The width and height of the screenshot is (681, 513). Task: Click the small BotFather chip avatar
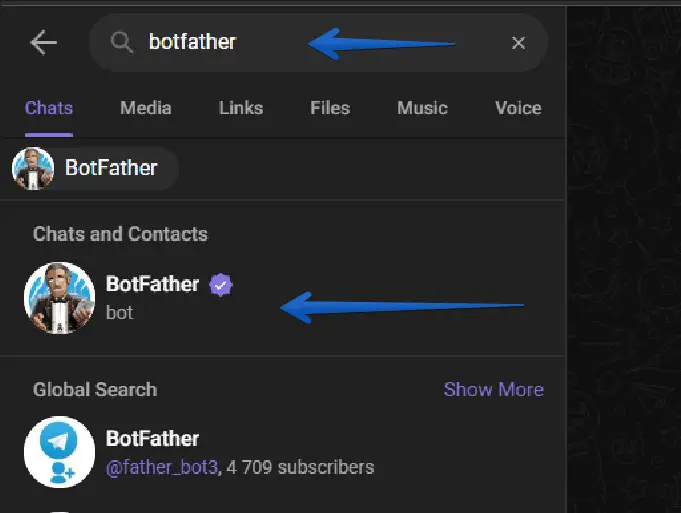(33, 168)
